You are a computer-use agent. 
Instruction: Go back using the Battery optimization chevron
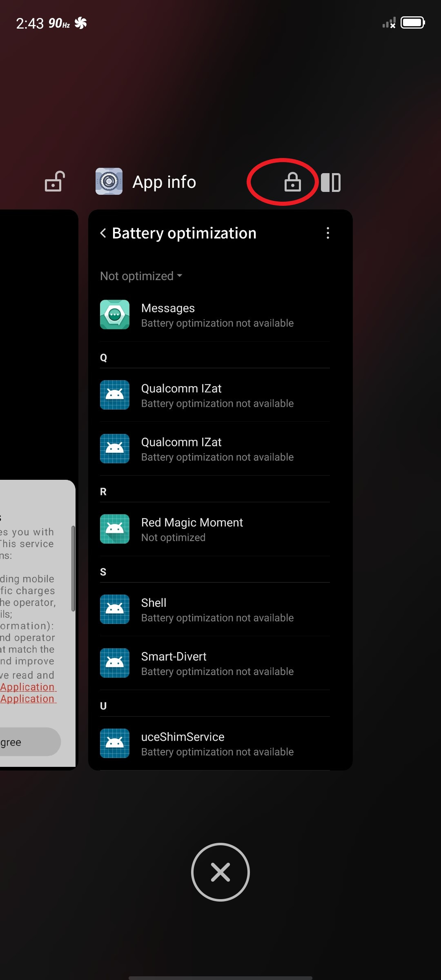tap(103, 233)
